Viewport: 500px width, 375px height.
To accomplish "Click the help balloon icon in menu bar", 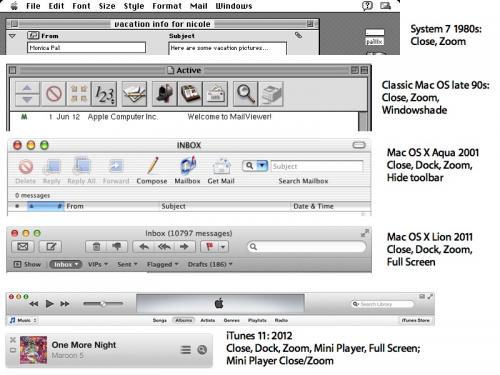I will point(367,6).
